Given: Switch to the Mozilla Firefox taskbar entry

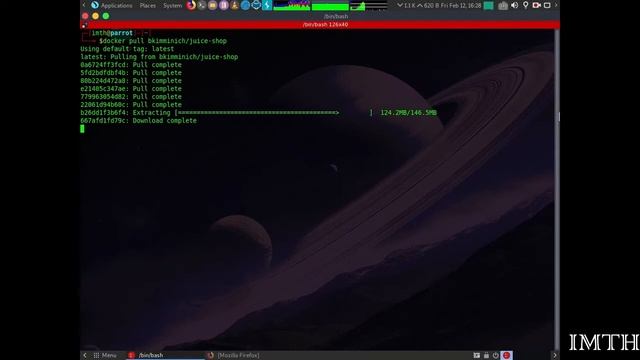Looking at the screenshot, I should (x=233, y=356).
